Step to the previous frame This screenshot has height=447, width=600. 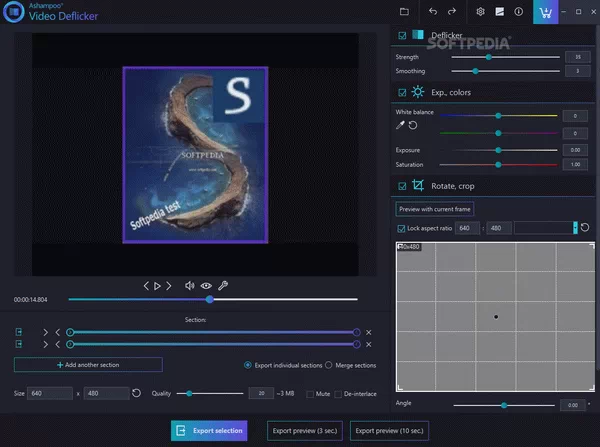pos(146,286)
